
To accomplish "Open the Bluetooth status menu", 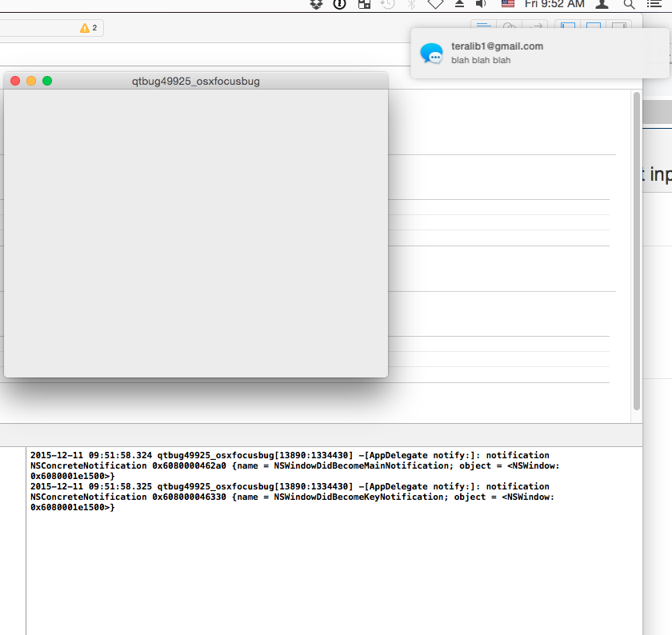I will [411, 4].
